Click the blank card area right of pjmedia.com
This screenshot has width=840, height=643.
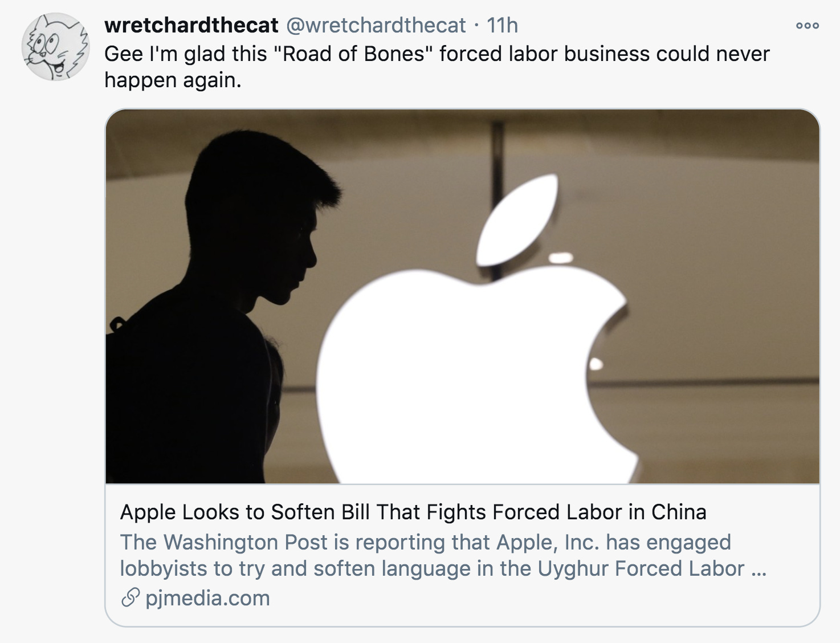coord(541,599)
